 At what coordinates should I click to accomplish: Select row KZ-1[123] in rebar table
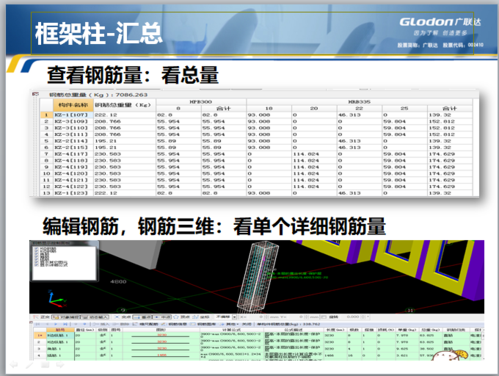(x=256, y=193)
